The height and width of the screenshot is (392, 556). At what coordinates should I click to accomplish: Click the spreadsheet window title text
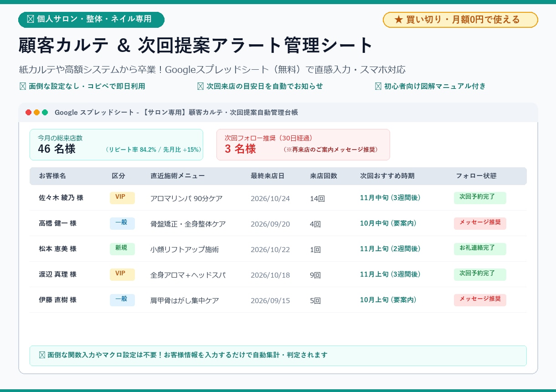(x=176, y=113)
